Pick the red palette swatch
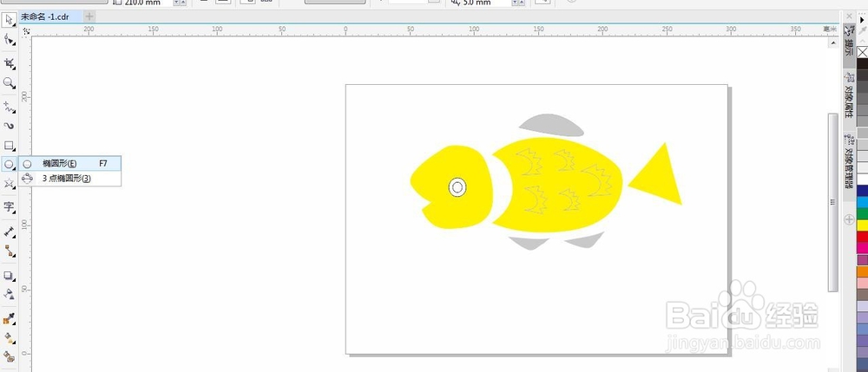 (862, 237)
